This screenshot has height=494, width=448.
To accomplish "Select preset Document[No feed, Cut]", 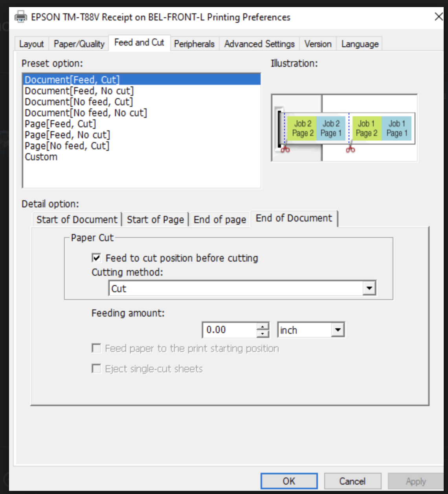I will pos(142,102).
